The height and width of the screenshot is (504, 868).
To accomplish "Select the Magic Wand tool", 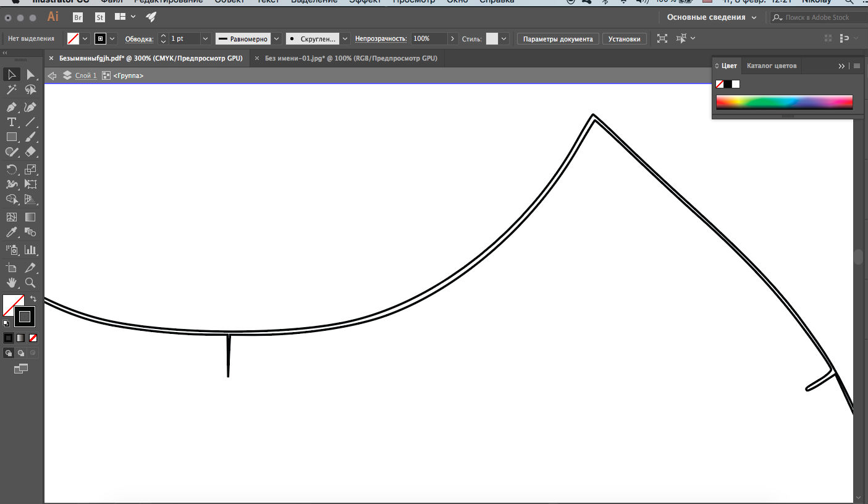I will coord(11,90).
